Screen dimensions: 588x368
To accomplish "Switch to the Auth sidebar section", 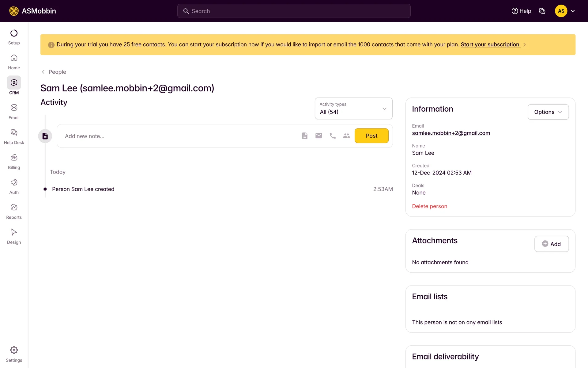I will click(x=14, y=186).
